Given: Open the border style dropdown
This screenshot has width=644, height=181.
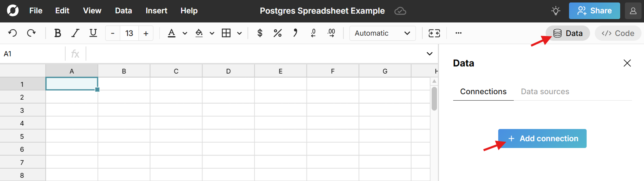Looking at the screenshot, I should tap(240, 33).
